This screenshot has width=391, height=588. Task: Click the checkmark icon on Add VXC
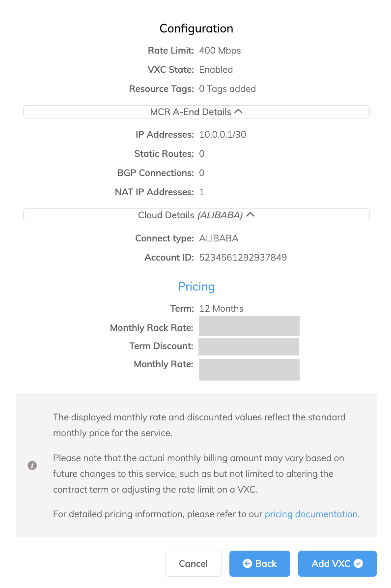[359, 563]
